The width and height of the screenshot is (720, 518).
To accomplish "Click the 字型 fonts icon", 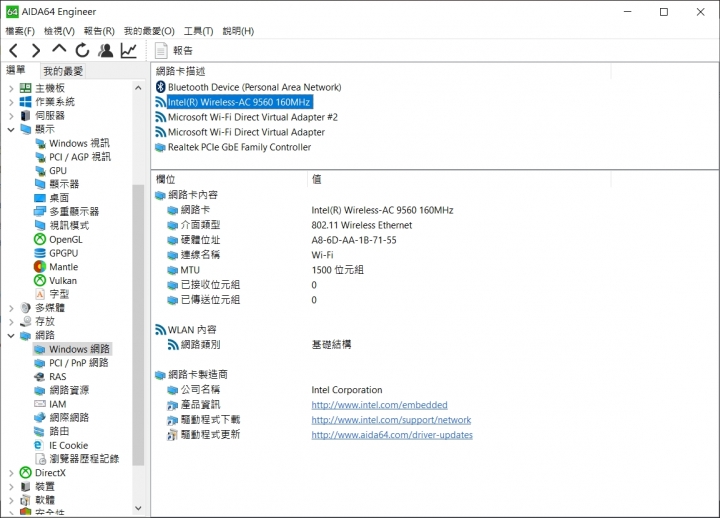I will click(40, 294).
